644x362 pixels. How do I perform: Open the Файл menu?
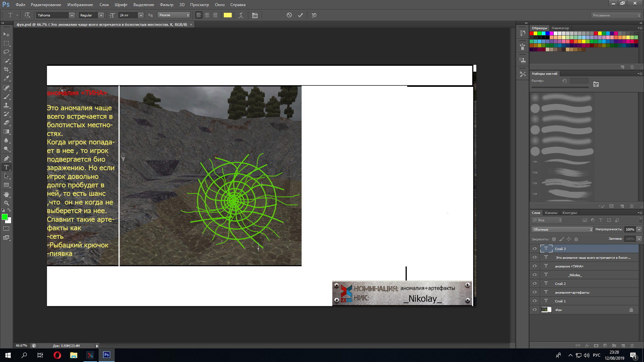(20, 5)
